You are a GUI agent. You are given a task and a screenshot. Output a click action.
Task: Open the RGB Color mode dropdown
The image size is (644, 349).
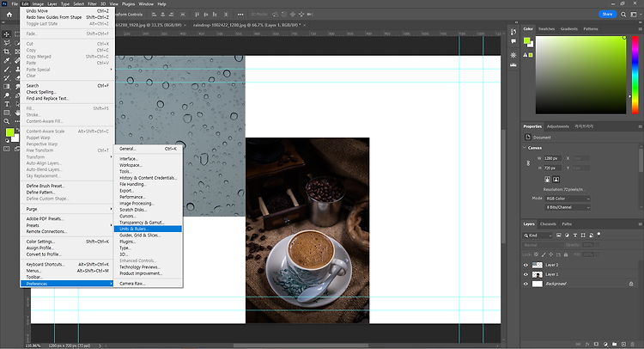pos(567,199)
